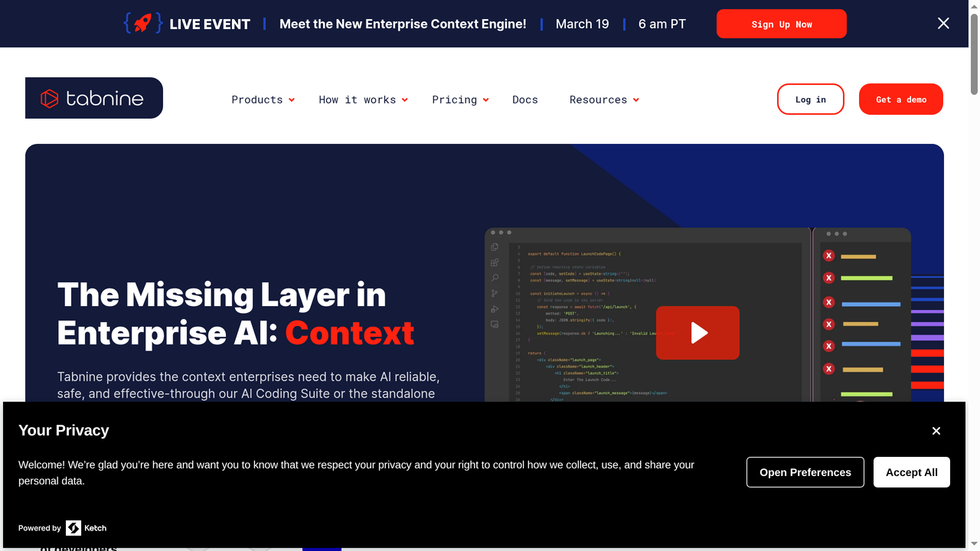The height and width of the screenshot is (551, 980).
Task: Expand the Products dropdown menu
Action: coord(263,99)
